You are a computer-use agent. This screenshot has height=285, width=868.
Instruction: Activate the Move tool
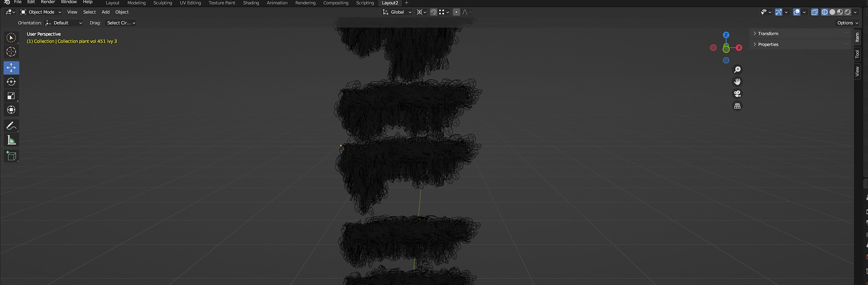[11, 68]
